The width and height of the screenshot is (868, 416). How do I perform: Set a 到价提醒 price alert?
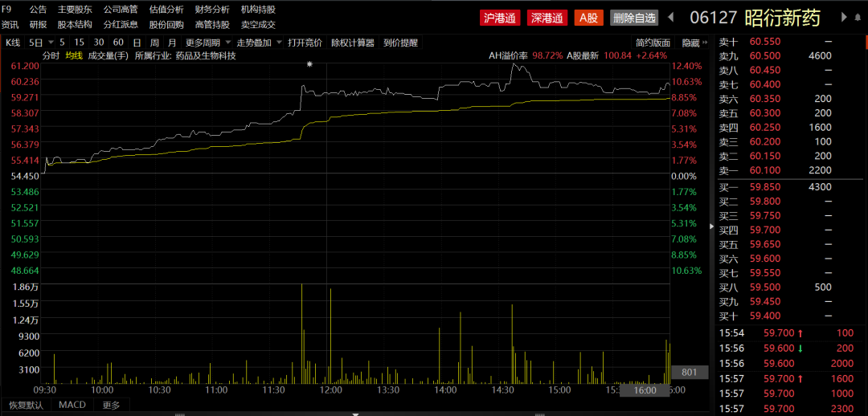[399, 43]
